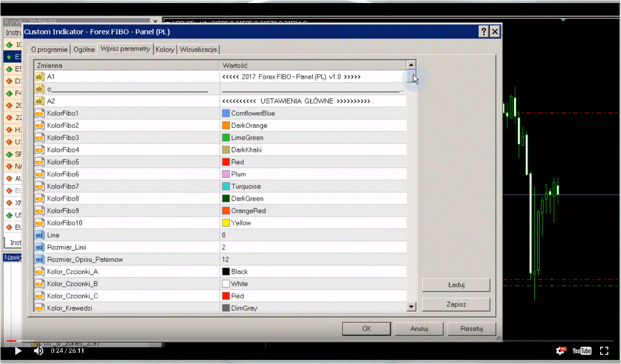Screen dimensions: 621x364
Task: Click the LimeGreen color swatch
Action: (226, 138)
